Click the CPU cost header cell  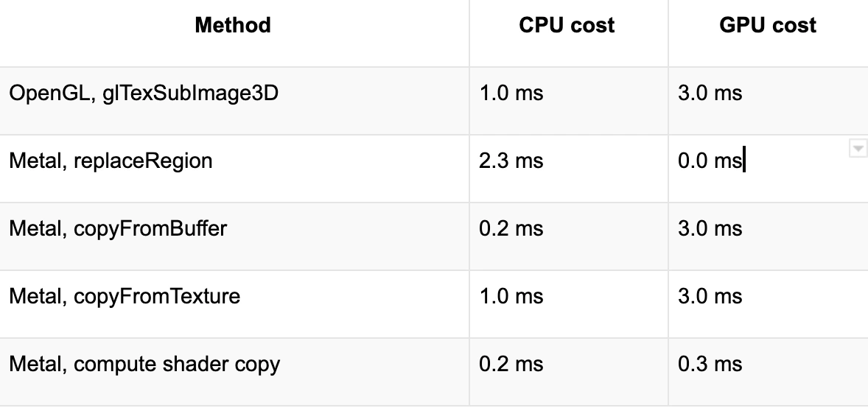[x=567, y=26]
